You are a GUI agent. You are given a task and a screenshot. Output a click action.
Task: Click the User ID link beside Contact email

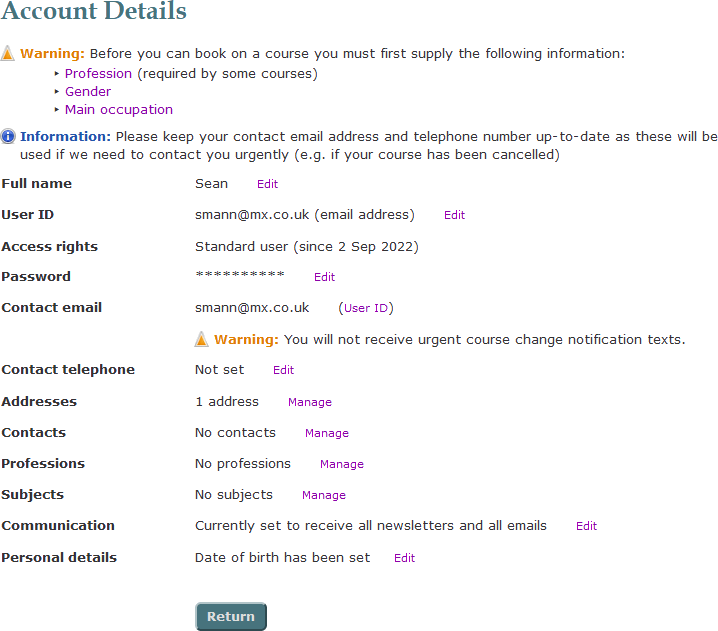pyautogui.click(x=366, y=308)
